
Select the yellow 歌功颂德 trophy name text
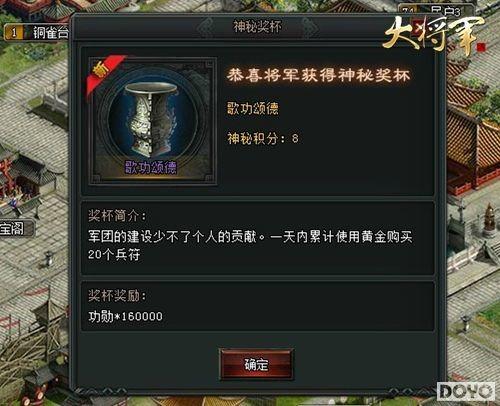click(x=253, y=108)
